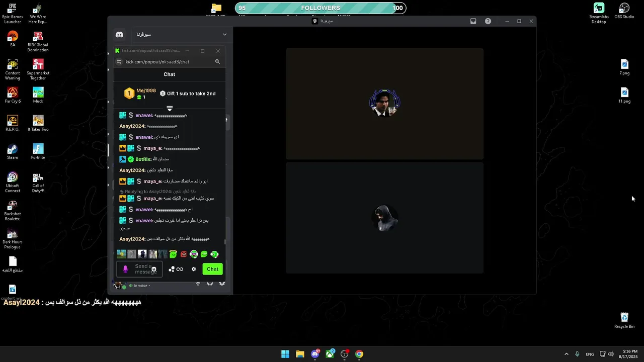Click top voice participant avatar tile
Viewport: 644px width, 362px height.
[385, 103]
